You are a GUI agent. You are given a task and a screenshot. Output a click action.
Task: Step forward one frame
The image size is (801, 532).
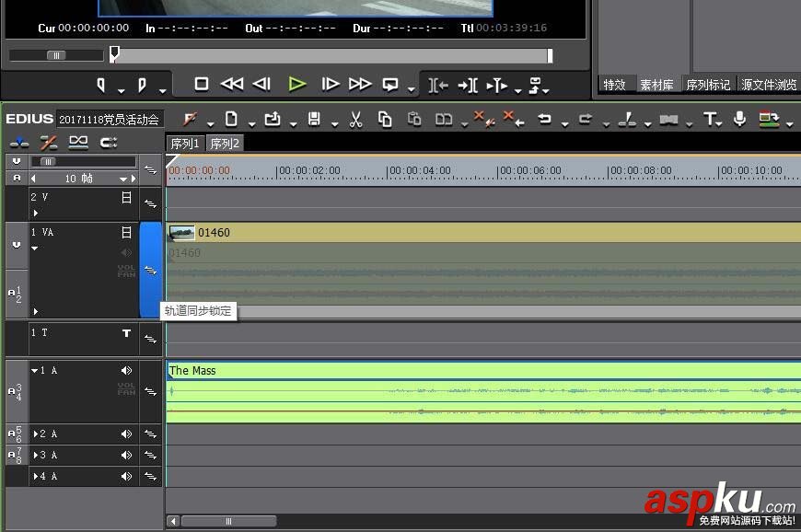point(330,84)
